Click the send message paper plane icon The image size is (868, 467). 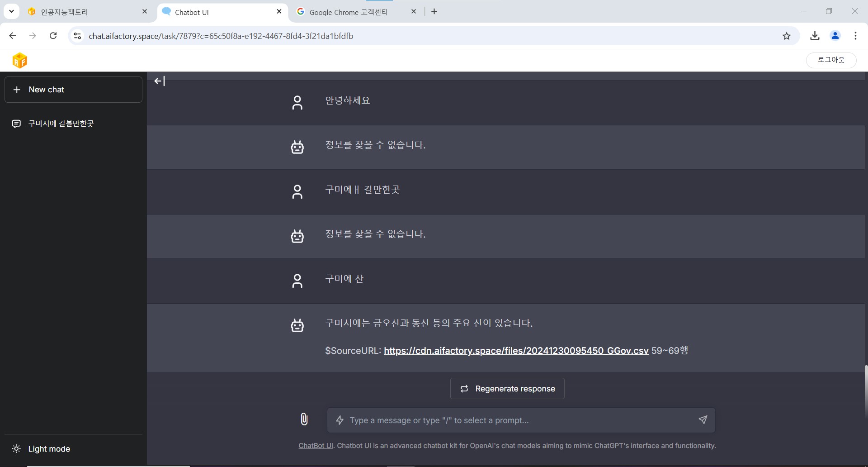pos(703,420)
